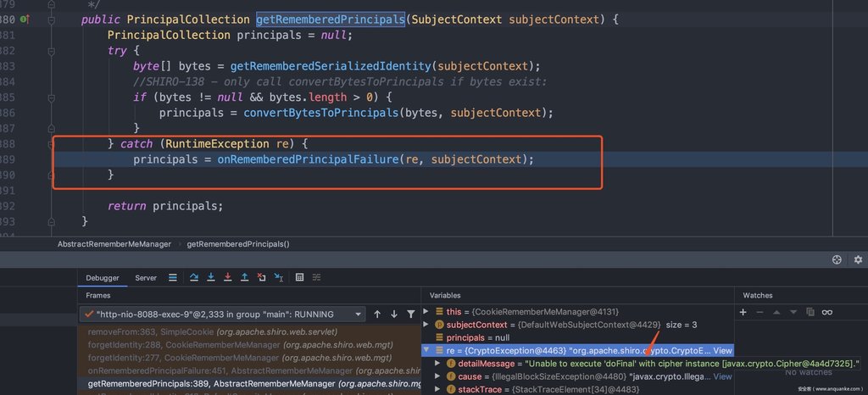Select previous frame with up arrow
This screenshot has width=868, height=395.
pyautogui.click(x=377, y=314)
